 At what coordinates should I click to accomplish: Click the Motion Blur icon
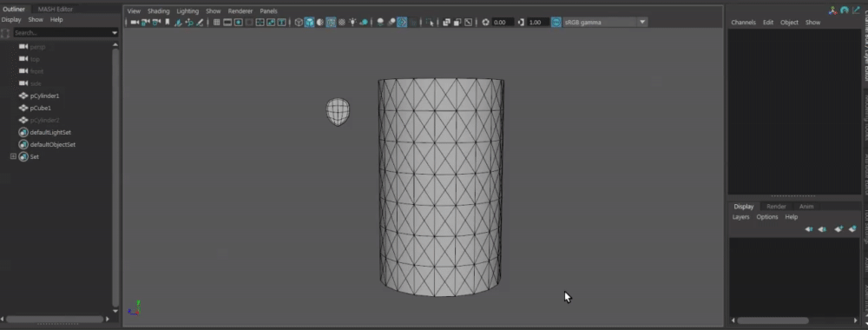point(391,23)
